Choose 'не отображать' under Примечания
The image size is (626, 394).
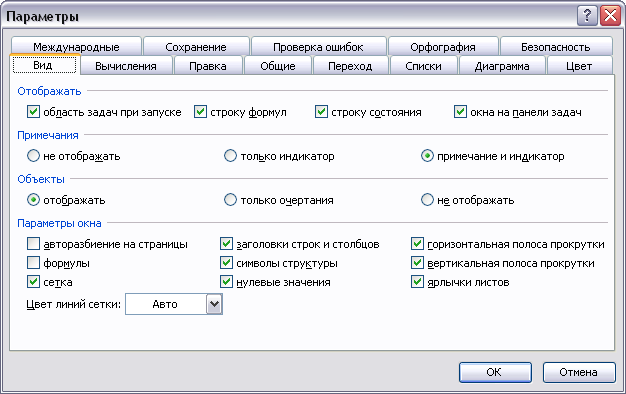click(x=34, y=156)
